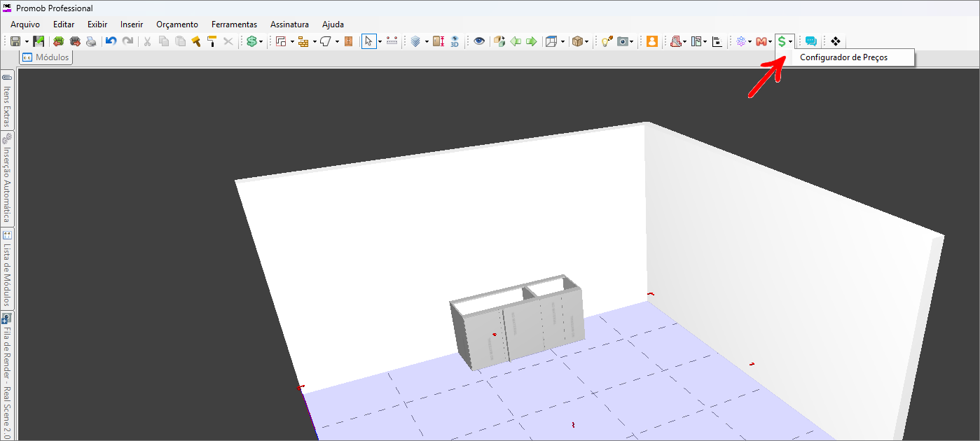Open the red M icon dropdown arrow
The width and height of the screenshot is (980, 441).
[771, 41]
